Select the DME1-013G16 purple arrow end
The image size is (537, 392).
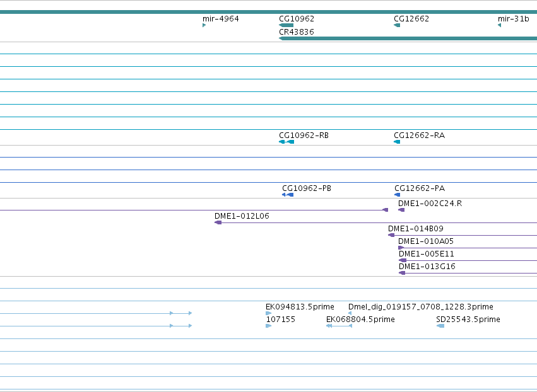click(x=402, y=274)
